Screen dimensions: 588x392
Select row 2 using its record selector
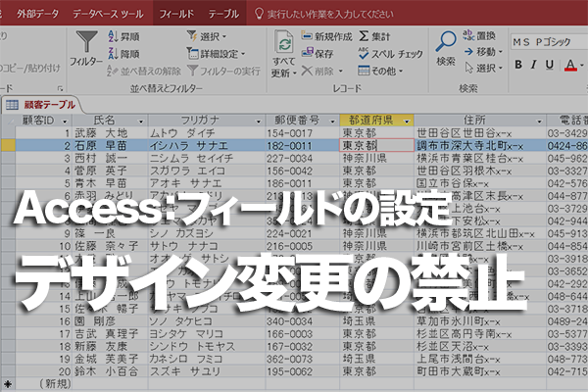(x=8, y=146)
